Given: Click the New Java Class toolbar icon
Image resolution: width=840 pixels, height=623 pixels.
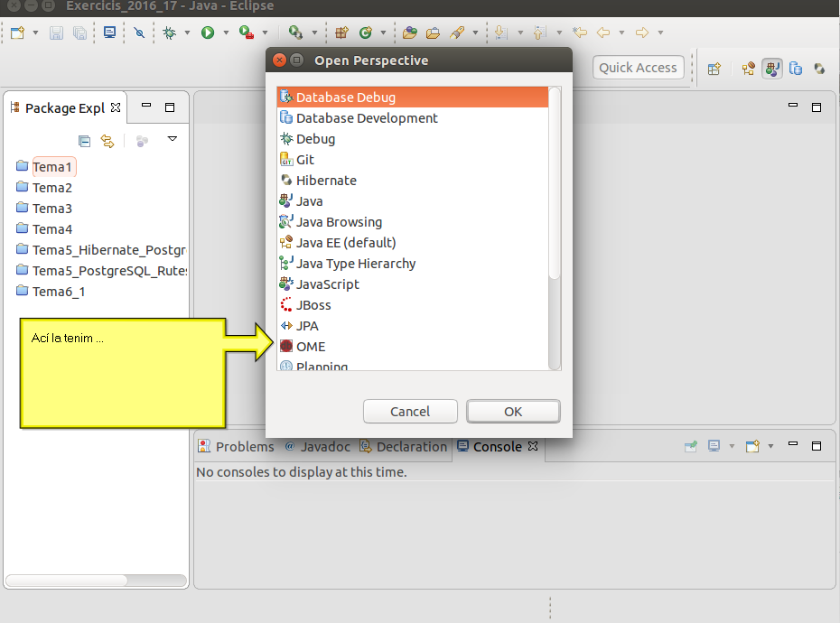Looking at the screenshot, I should (x=366, y=33).
